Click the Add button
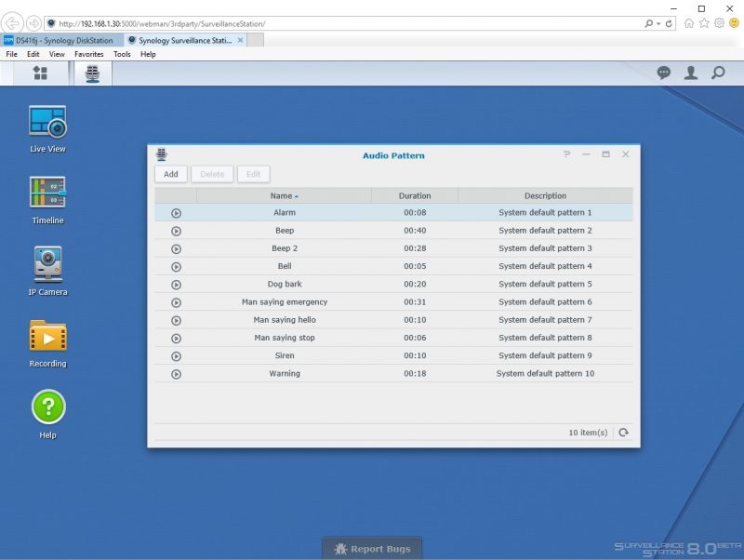Viewport: 744px width, 560px height. coord(171,174)
